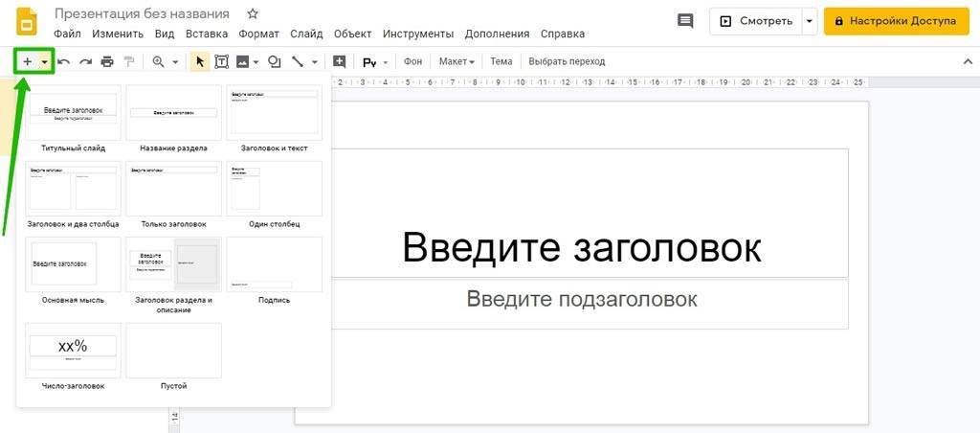Screen dimensions: 980x433
Task: Click the add comment toolbar icon
Action: (339, 61)
